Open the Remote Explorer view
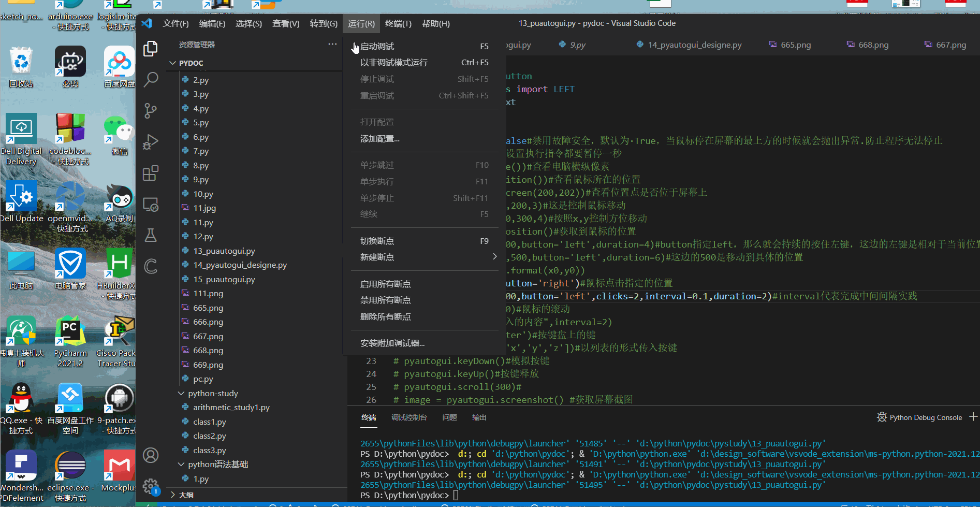 point(151,205)
